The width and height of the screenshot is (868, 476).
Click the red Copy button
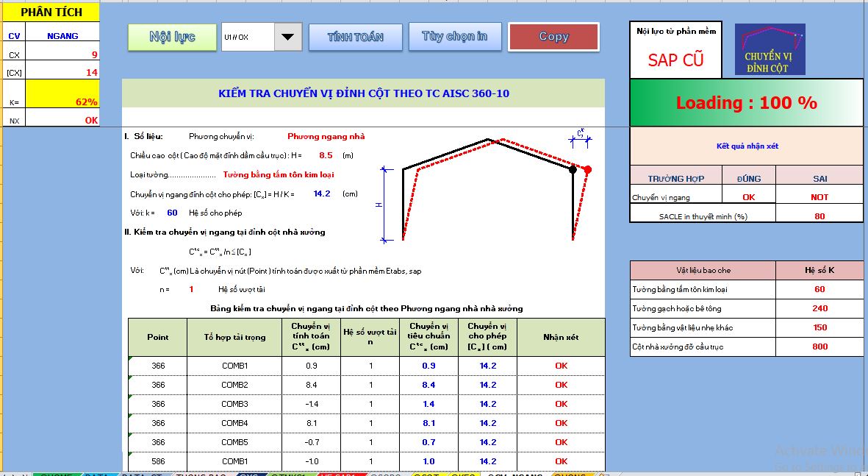coord(553,37)
